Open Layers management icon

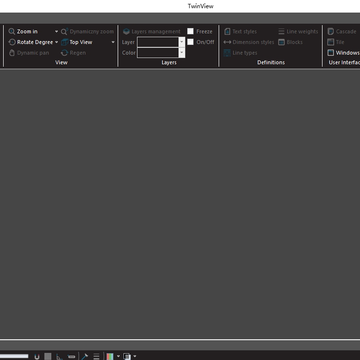point(126,32)
